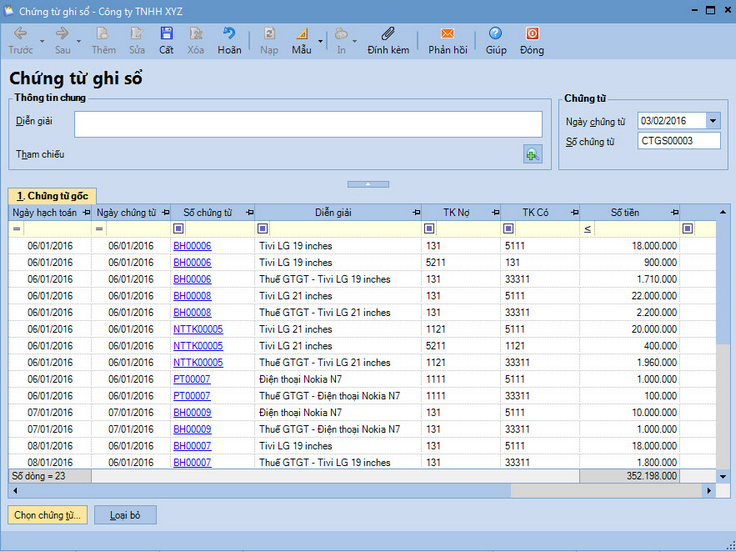The height and width of the screenshot is (552, 736).
Task: Select the Số dòng = 23 status cell
Action: coord(49,476)
